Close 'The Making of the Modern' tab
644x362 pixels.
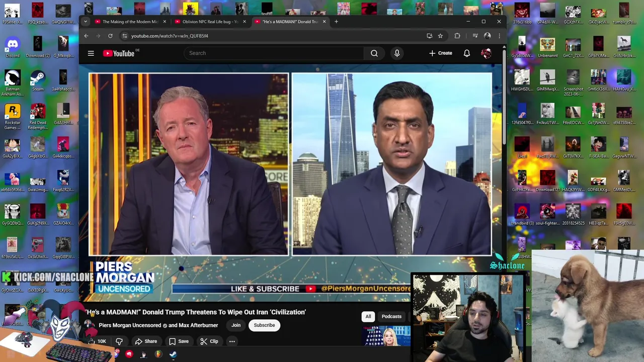tap(165, 22)
